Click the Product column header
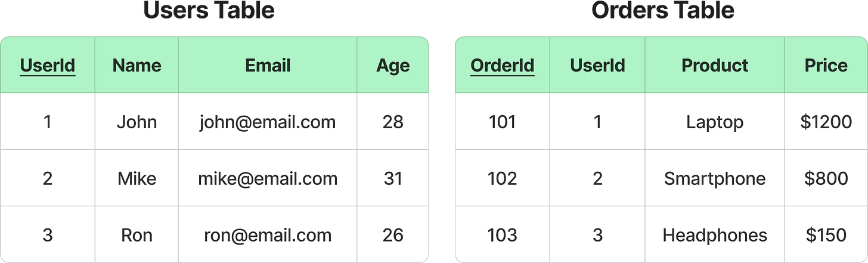868x263 pixels. click(715, 65)
